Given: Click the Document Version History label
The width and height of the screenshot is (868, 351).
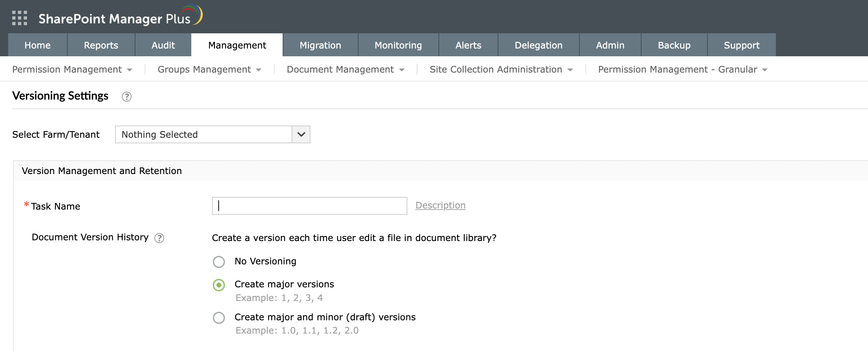Looking at the screenshot, I should [x=90, y=237].
